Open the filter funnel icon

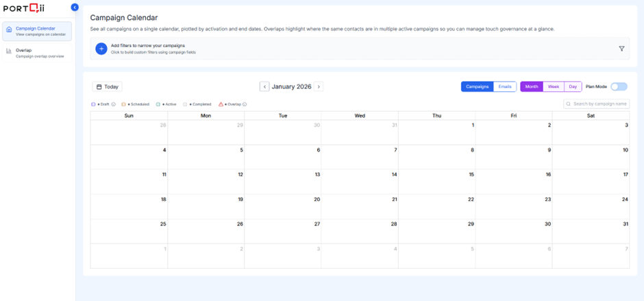coord(621,49)
